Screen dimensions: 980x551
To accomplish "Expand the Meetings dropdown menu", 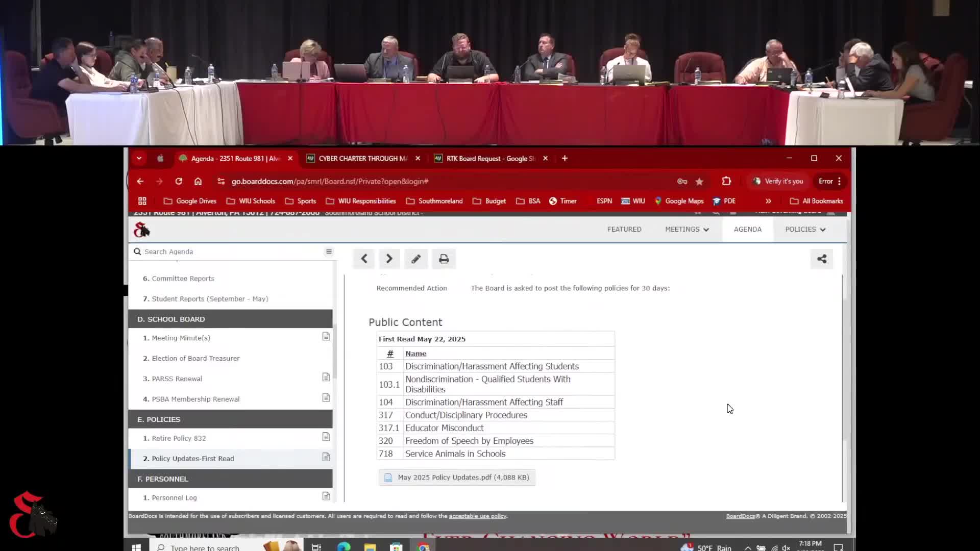I will [x=687, y=229].
